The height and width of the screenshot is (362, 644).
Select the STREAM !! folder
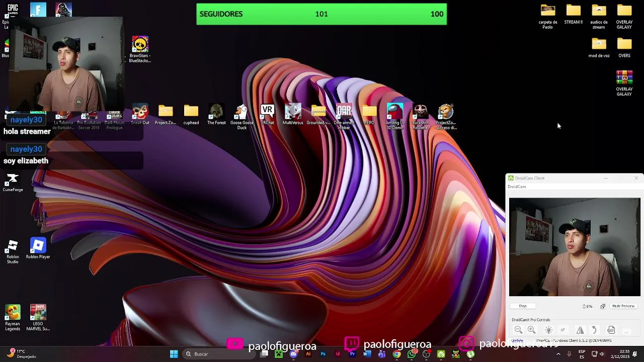pyautogui.click(x=574, y=14)
